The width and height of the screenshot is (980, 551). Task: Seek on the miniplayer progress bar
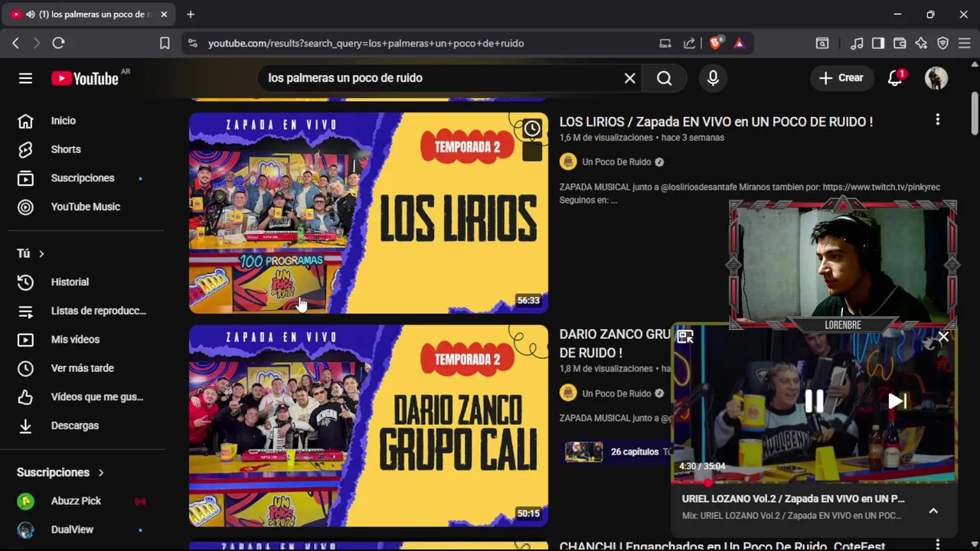click(814, 482)
